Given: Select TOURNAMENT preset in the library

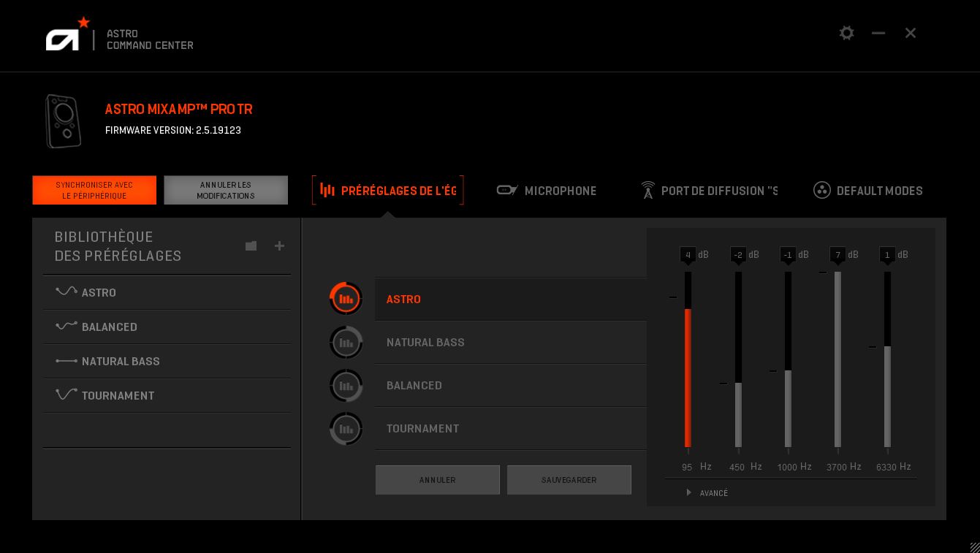Looking at the screenshot, I should tap(167, 395).
